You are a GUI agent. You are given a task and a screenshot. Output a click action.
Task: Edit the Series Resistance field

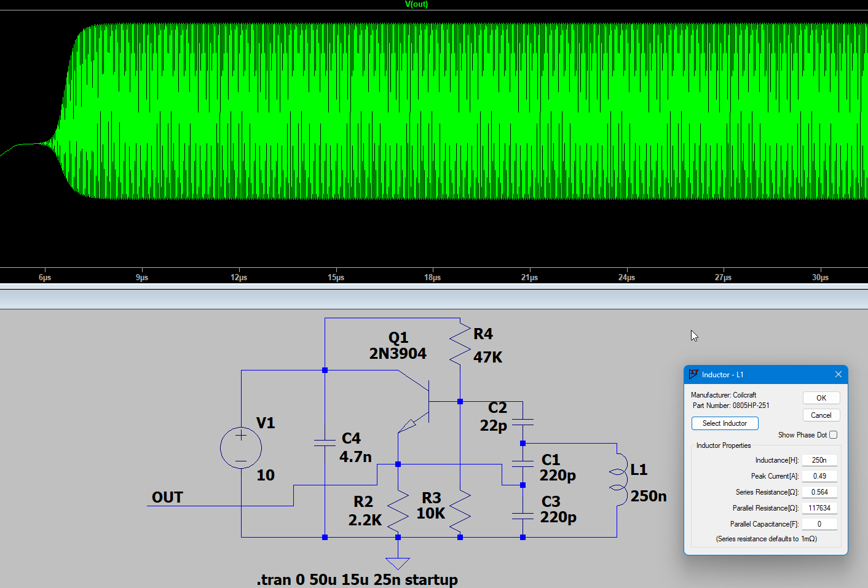pos(819,492)
